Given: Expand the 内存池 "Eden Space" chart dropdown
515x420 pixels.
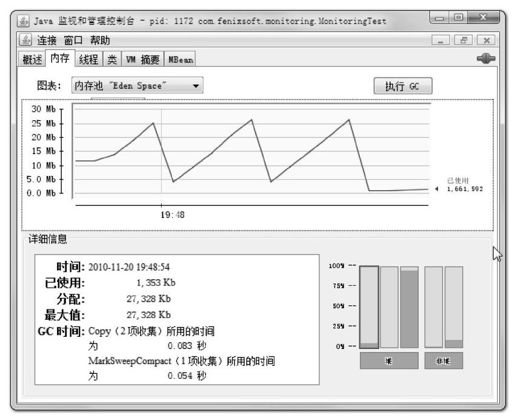Looking at the screenshot, I should click(x=137, y=86).
